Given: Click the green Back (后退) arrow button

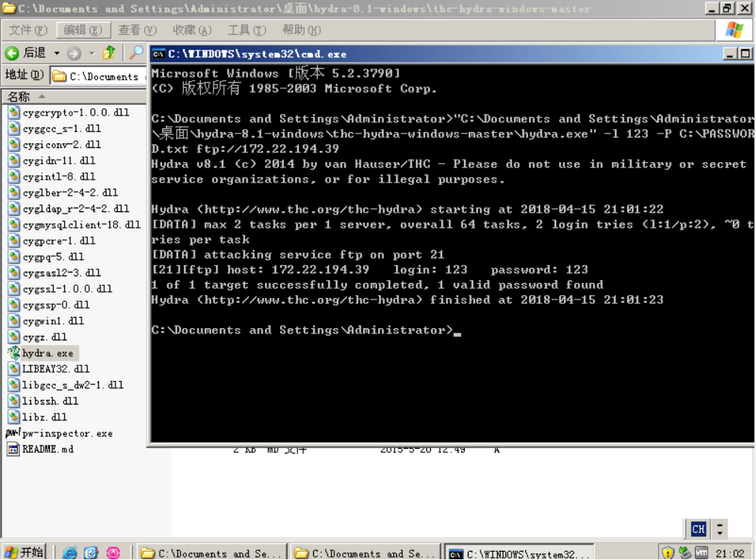Looking at the screenshot, I should tap(12, 53).
